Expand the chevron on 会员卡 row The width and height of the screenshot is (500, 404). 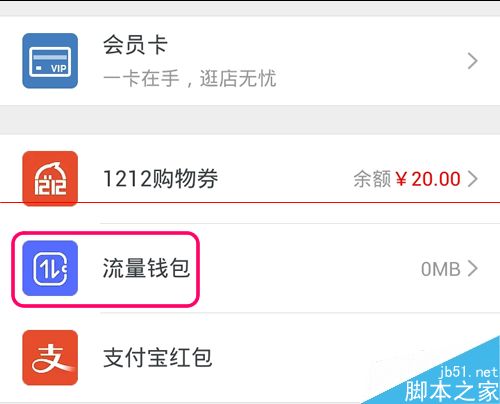point(472,61)
